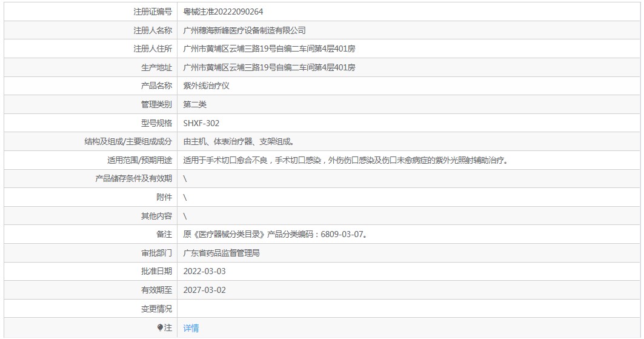
Task: Select expiry date 2027-03-02
Action: pos(205,290)
